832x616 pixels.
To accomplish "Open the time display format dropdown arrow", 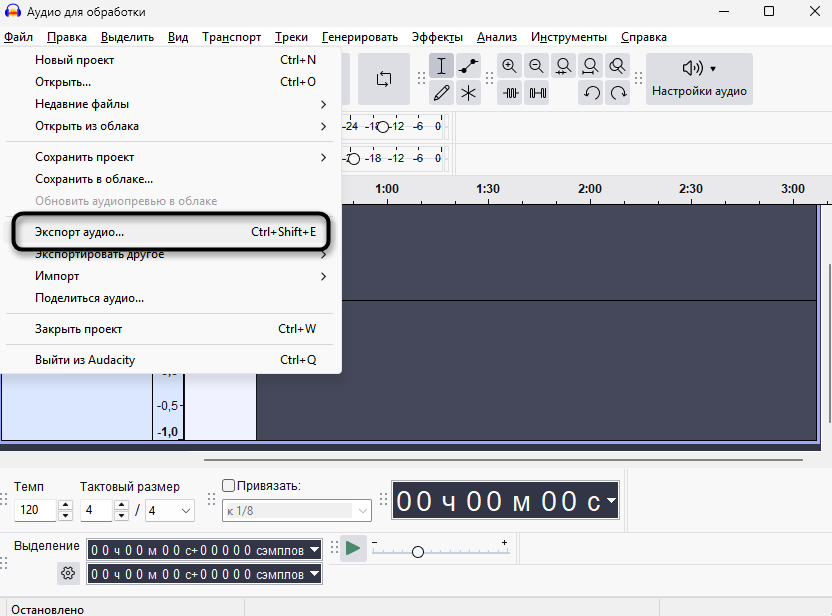I will point(611,500).
